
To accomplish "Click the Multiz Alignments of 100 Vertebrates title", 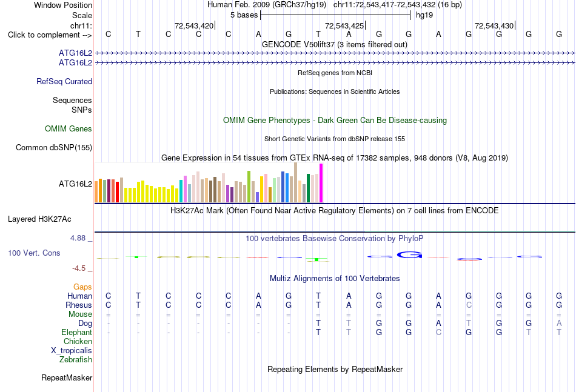I will [335, 279].
